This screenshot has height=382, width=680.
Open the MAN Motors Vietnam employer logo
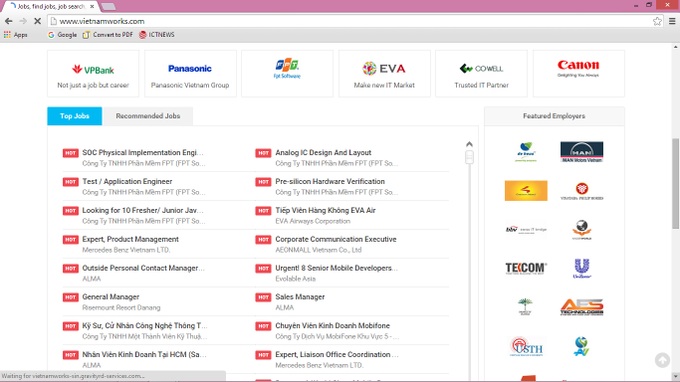(582, 152)
